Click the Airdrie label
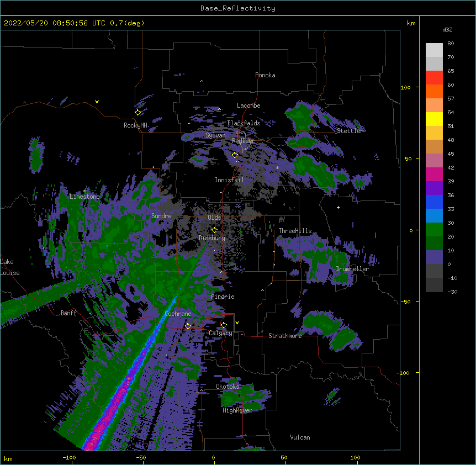Viewport: 476px width, 465px height. coord(223,297)
